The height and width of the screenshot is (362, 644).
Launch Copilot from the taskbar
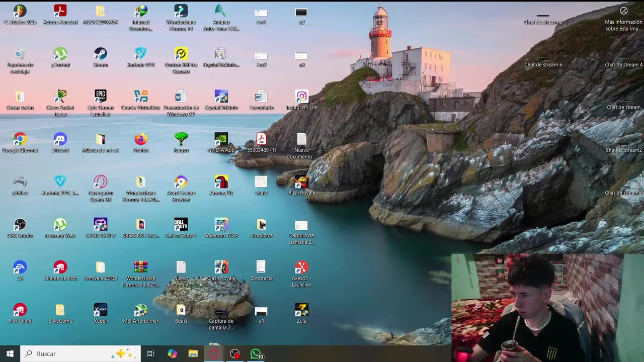tap(172, 353)
